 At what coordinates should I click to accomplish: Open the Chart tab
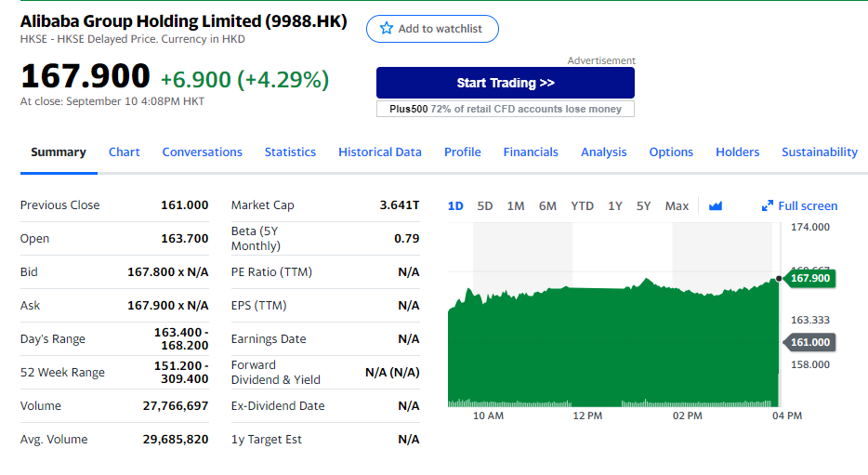point(124,152)
